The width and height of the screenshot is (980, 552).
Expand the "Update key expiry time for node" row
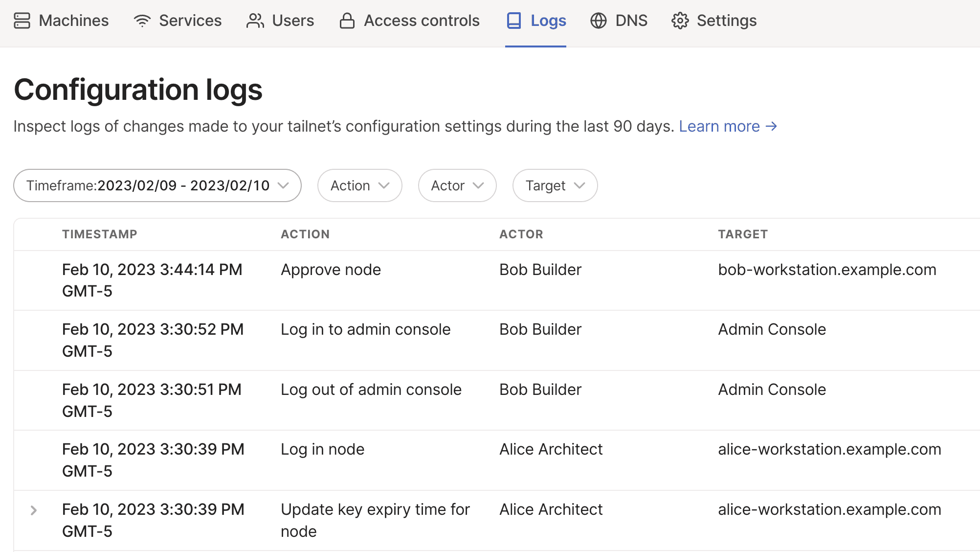33,510
